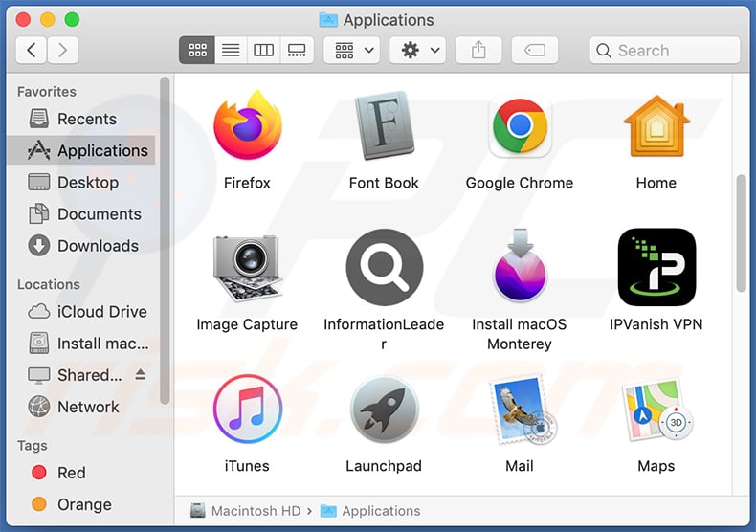Screen dimensions: 756x532
Task: Open the Firefox application icon
Action: point(247,125)
